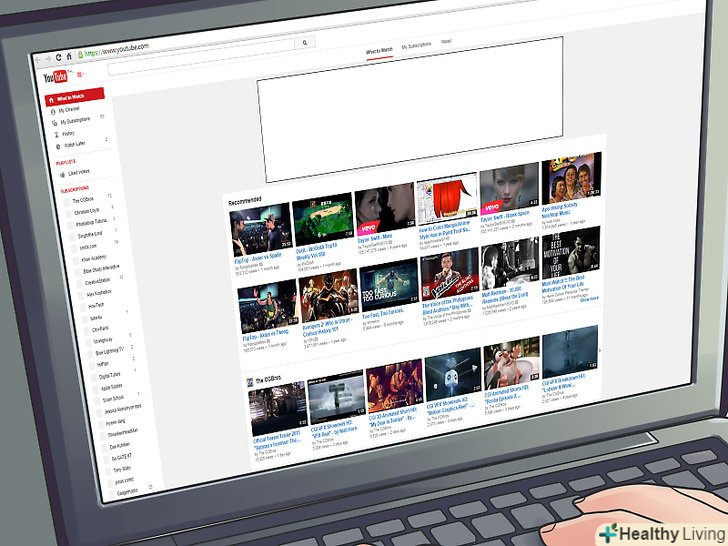
Task: Open the HowTech subscription
Action: 96,306
